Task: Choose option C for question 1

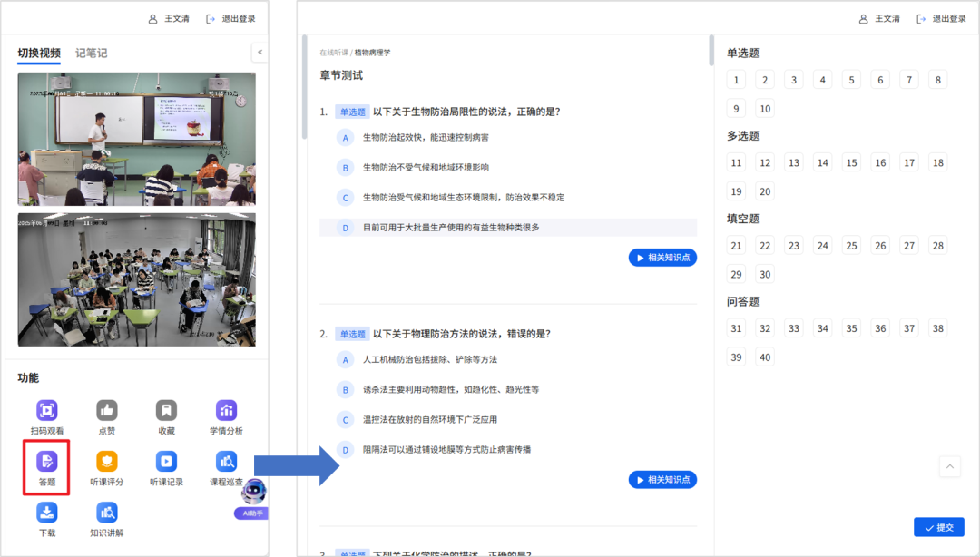Action: 345,198
